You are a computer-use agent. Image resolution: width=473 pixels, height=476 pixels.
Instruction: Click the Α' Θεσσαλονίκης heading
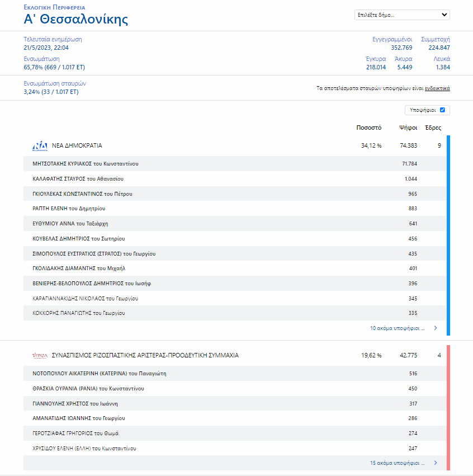[x=75, y=20]
